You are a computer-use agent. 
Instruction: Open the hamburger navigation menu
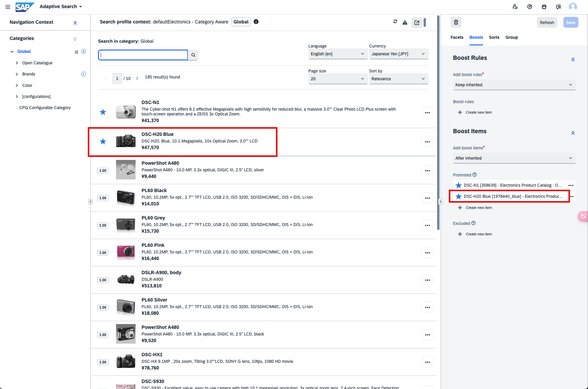8,7
